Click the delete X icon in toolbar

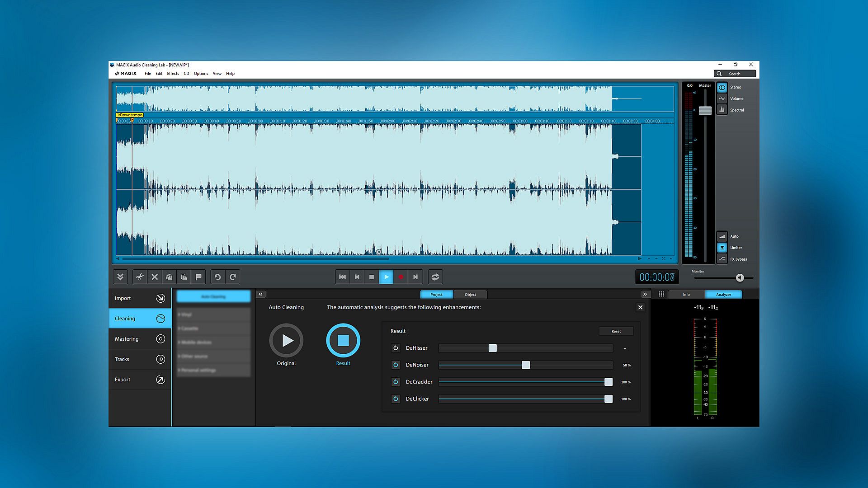[x=155, y=277]
